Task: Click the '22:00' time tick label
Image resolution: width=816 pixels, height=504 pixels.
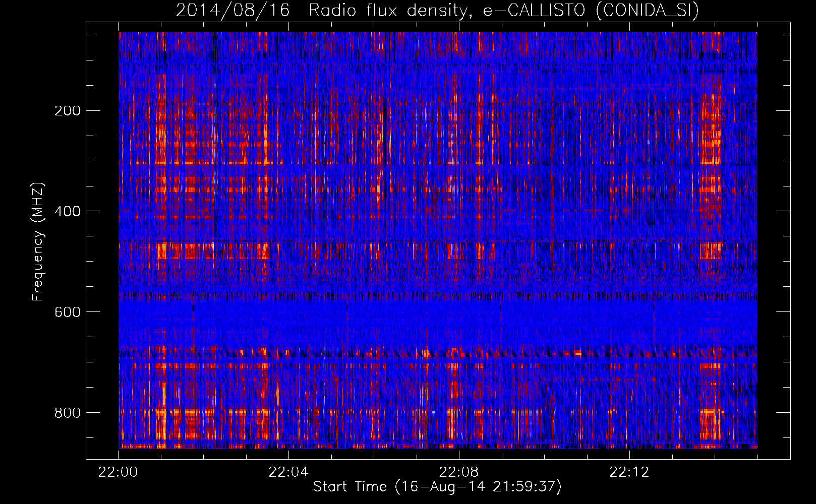Action: coord(118,472)
